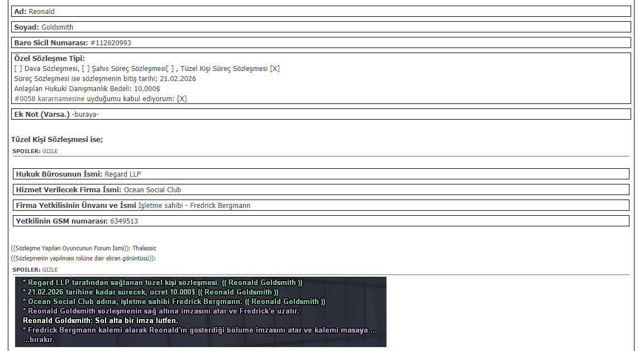The image size is (644, 351).
Task: Select contract end date 21.02.2026
Action: [178, 78]
